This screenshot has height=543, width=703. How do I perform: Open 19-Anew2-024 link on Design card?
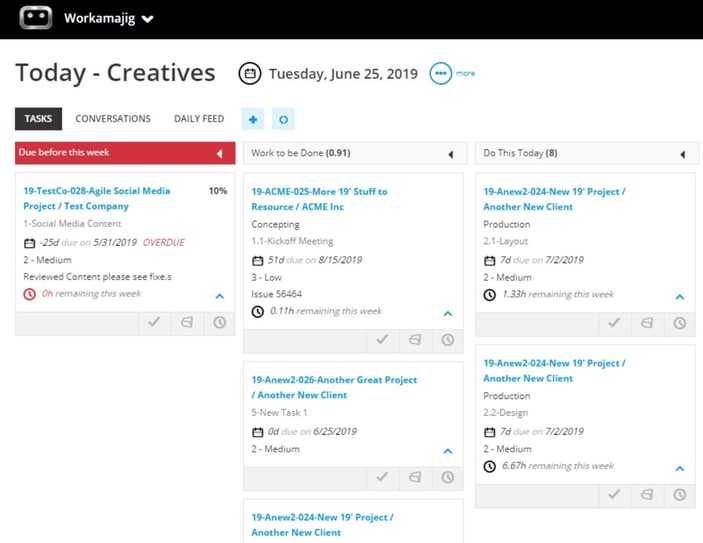(x=554, y=370)
